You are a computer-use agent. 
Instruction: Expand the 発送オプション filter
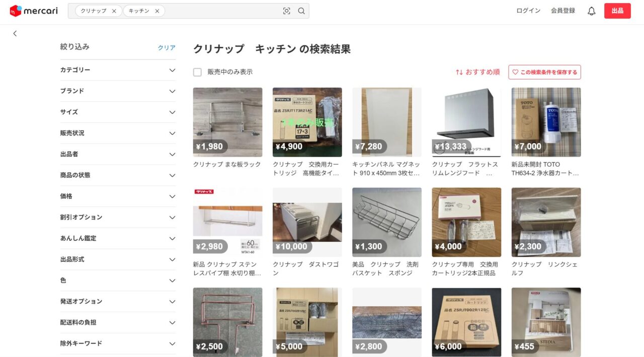[x=118, y=302]
